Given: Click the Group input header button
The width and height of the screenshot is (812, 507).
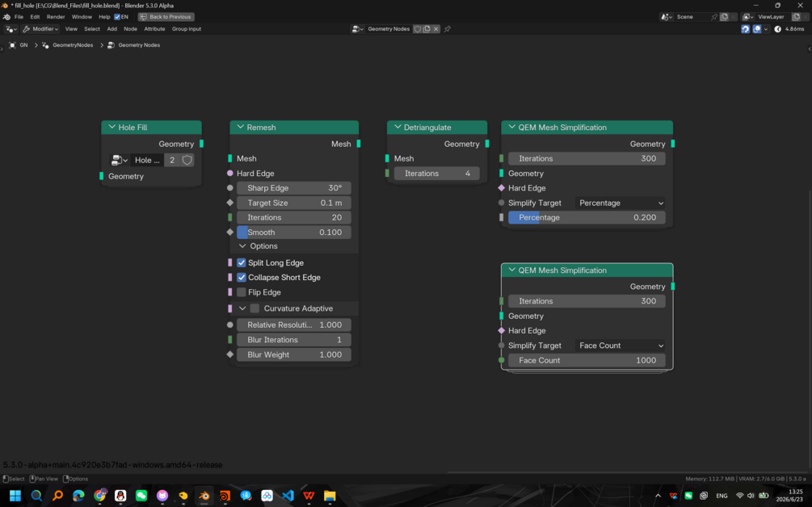Looking at the screenshot, I should click(x=187, y=29).
